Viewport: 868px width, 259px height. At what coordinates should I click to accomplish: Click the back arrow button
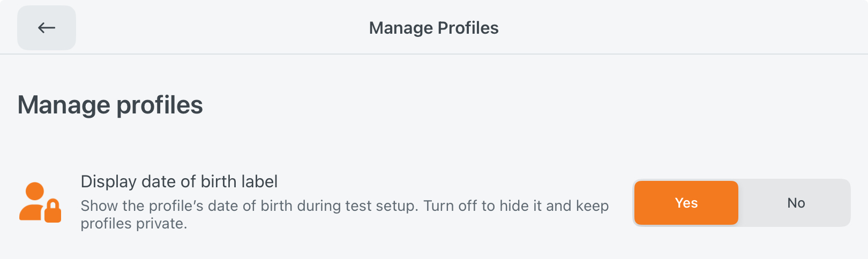(x=47, y=28)
